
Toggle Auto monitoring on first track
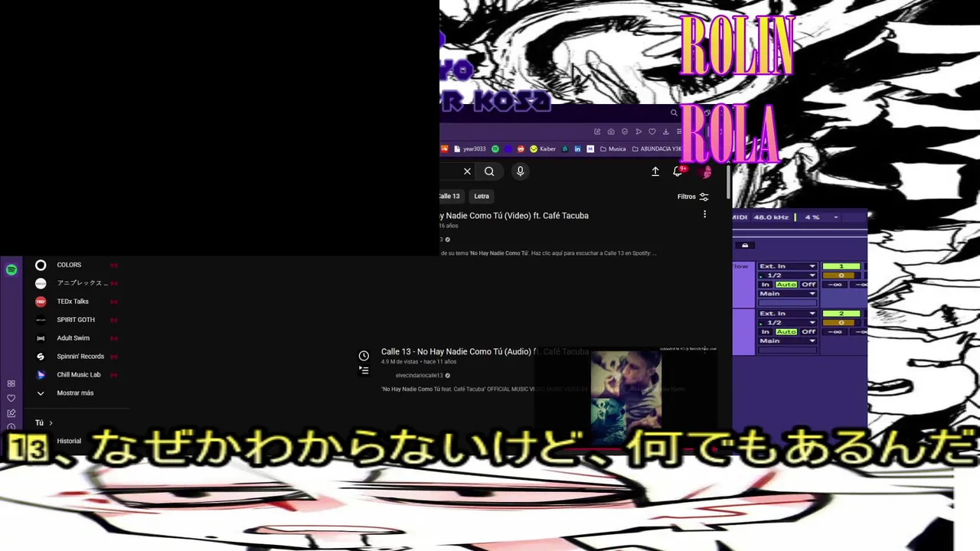tap(786, 285)
